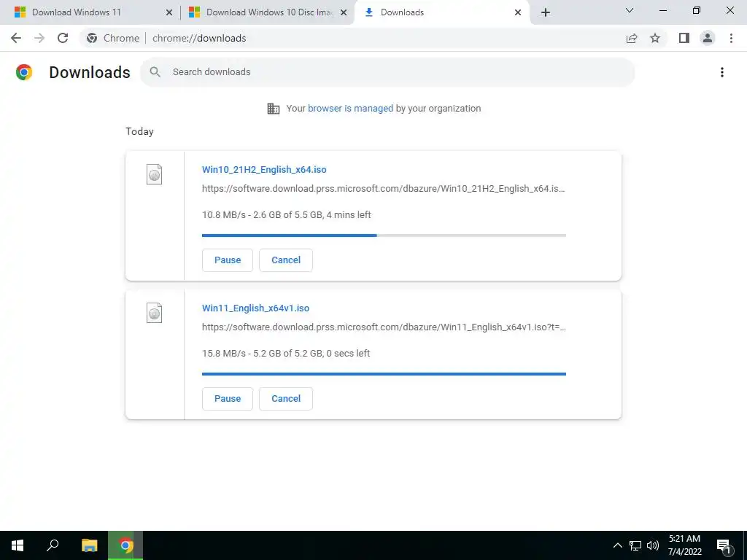Click the Chrome logo beside Downloads title

[x=24, y=72]
